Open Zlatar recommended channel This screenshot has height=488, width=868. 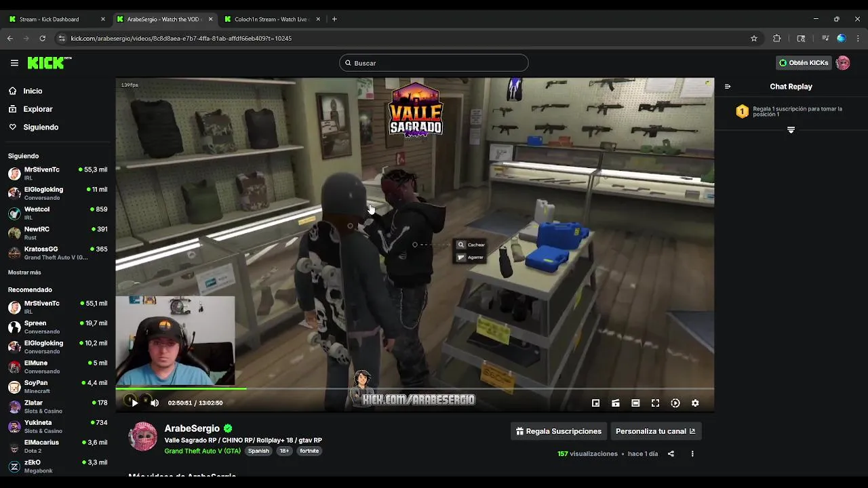(58, 406)
